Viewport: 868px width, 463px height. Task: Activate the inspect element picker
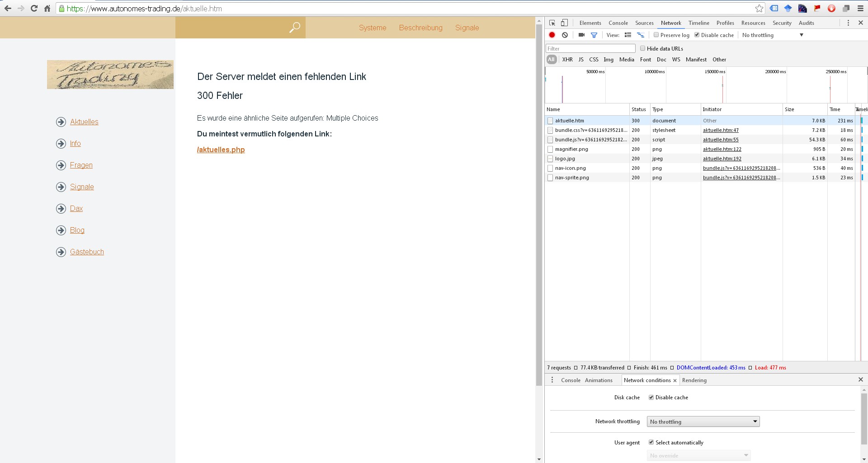click(x=552, y=23)
